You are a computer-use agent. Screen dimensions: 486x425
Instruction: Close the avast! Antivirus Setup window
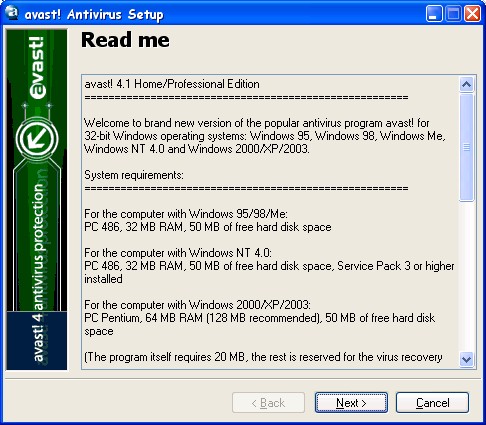473,14
